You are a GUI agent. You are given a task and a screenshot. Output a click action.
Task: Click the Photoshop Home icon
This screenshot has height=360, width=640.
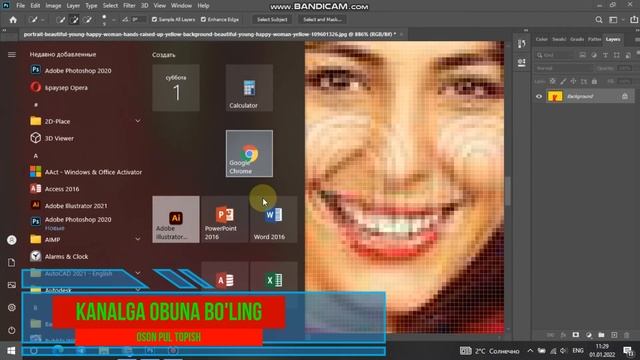pyautogui.click(x=13, y=20)
